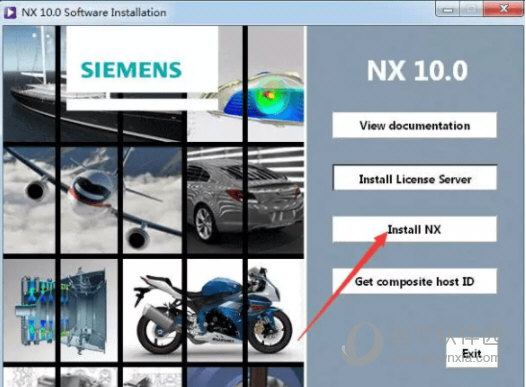The width and height of the screenshot is (526, 387).
Task: Click the silver car picture
Action: [x=245, y=200]
